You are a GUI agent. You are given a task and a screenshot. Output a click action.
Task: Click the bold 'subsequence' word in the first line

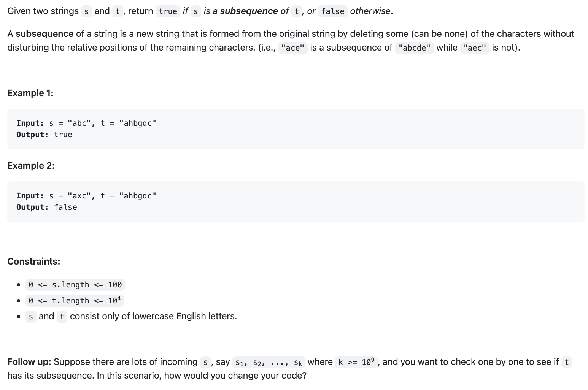click(x=249, y=11)
